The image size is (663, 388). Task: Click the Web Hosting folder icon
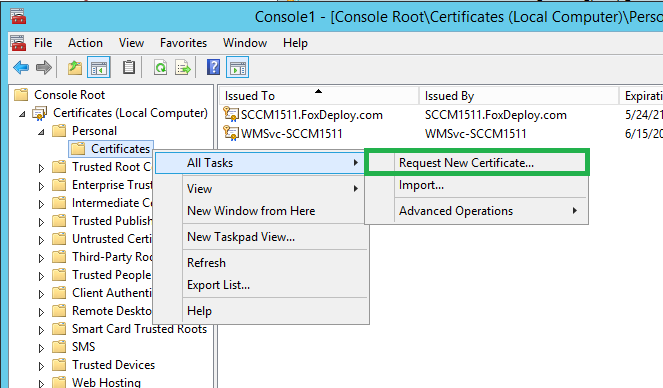[x=59, y=383]
